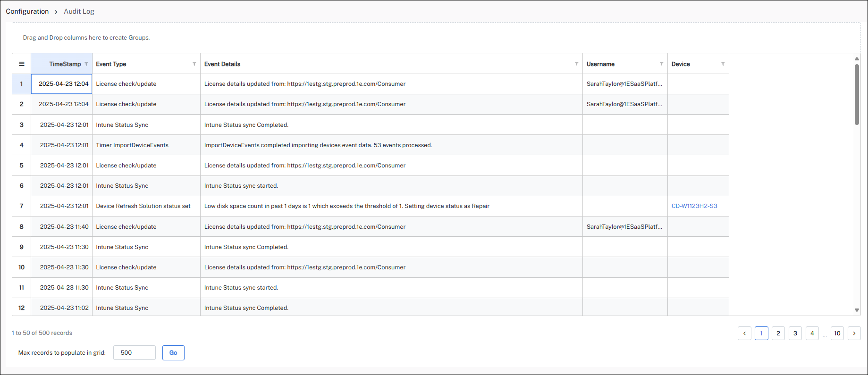This screenshot has width=868, height=375.
Task: Select row 7 by its row number
Action: point(22,206)
